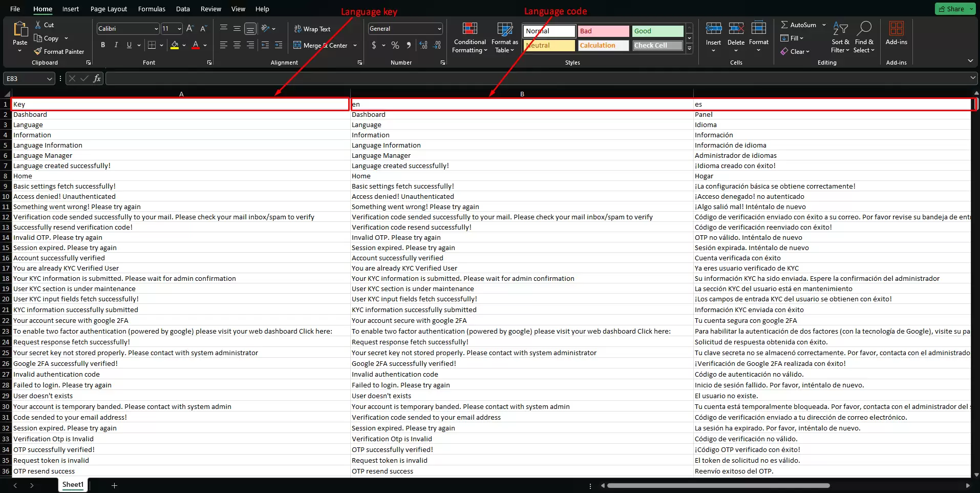
Task: Click the AutoSum button
Action: [798, 25]
